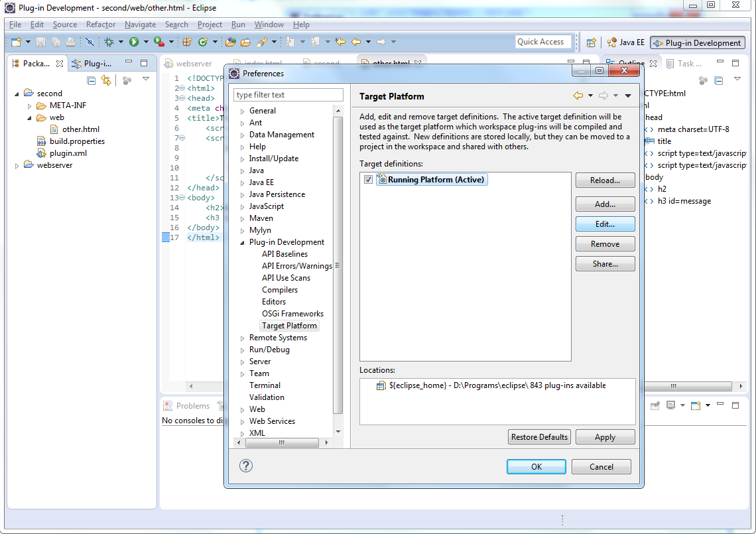The height and width of the screenshot is (534, 756).
Task: Open the Preferences page menu dropdown triangle
Action: point(628,96)
